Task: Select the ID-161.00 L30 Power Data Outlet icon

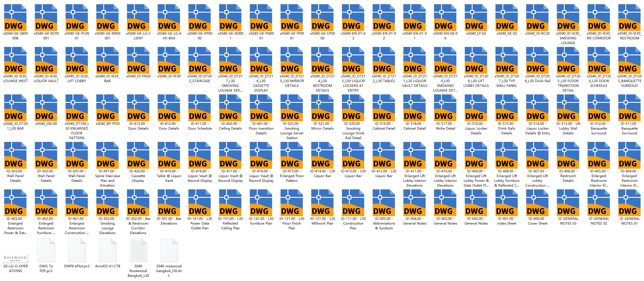Action: point(200,203)
